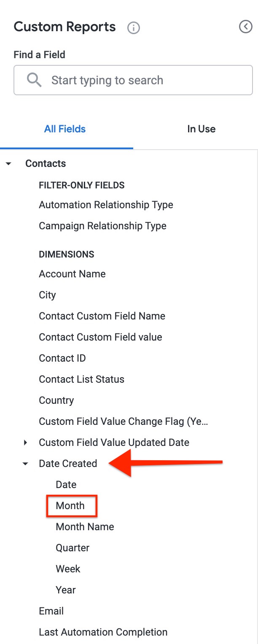Collapse the Date Created group

tap(25, 464)
